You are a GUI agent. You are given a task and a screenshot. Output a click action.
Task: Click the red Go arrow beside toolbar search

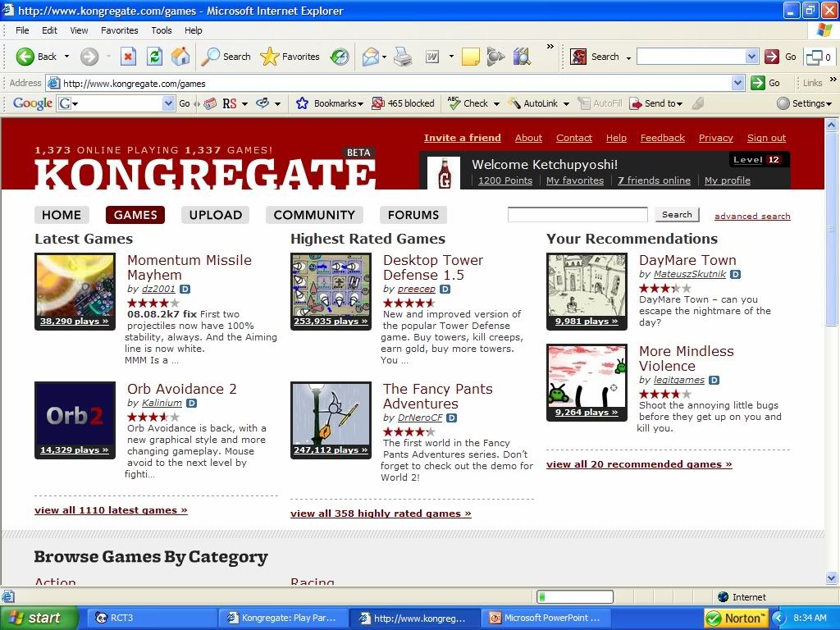tap(771, 57)
